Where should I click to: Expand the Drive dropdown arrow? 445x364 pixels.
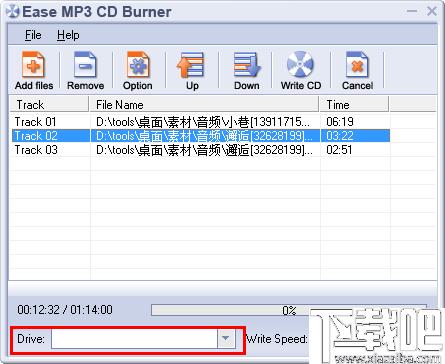point(226,339)
